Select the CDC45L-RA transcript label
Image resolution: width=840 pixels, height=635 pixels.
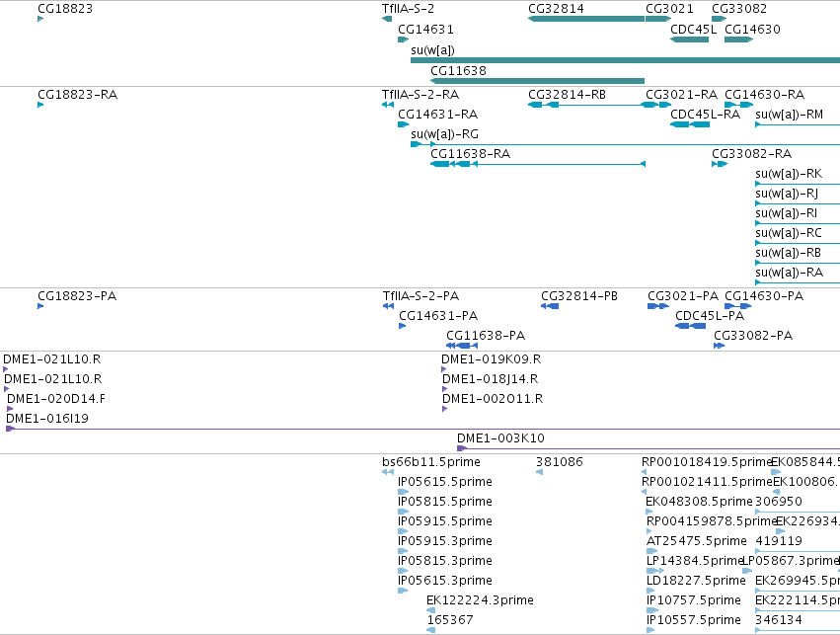pyautogui.click(x=705, y=115)
